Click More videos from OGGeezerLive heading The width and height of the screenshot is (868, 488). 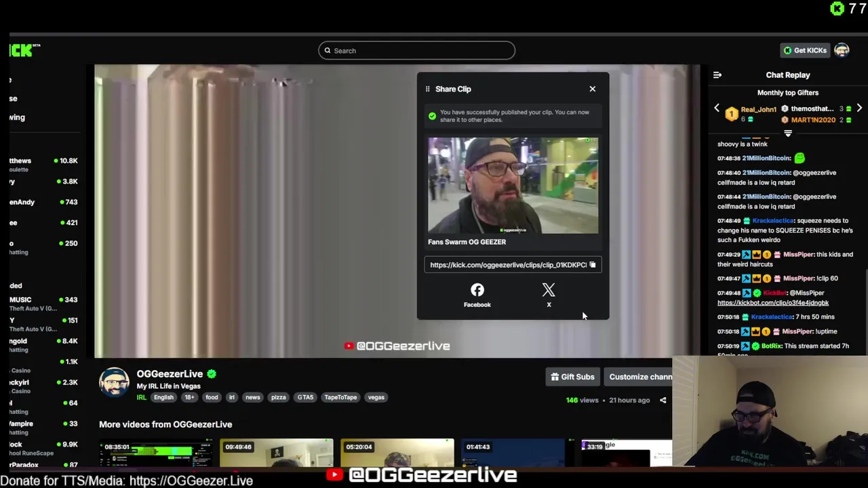[x=165, y=424]
